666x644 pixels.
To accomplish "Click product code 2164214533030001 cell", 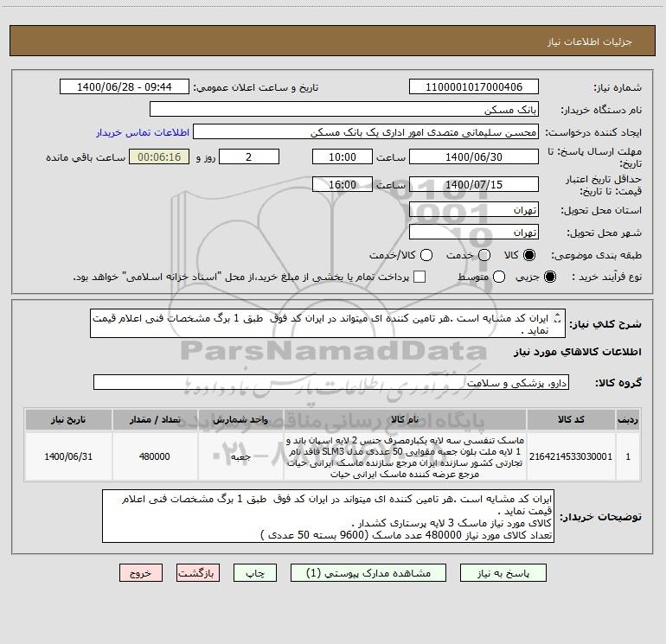I will point(571,456).
